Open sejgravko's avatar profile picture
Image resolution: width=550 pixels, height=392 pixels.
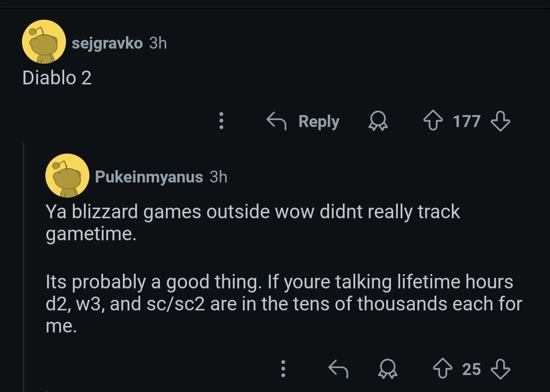[x=44, y=42]
